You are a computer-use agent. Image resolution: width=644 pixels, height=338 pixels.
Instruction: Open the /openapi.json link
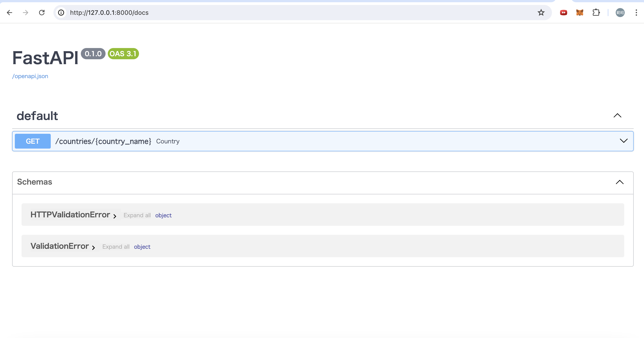[30, 76]
